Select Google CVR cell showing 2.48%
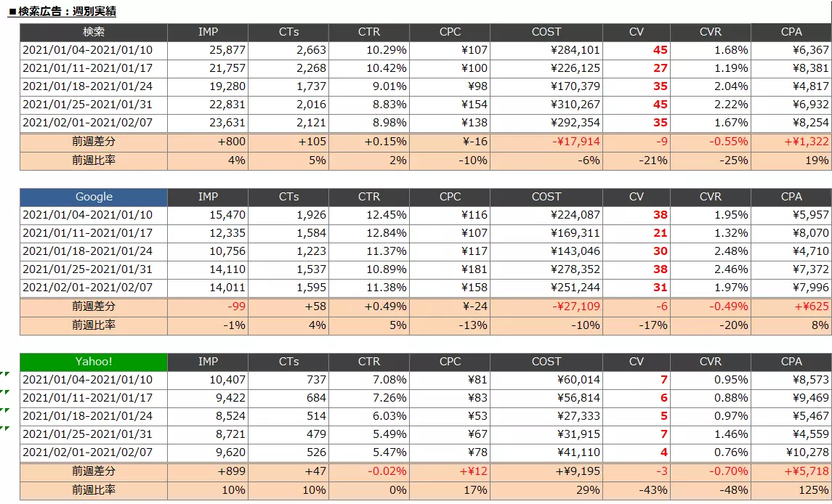Image resolution: width=832 pixels, height=504 pixels. click(711, 251)
